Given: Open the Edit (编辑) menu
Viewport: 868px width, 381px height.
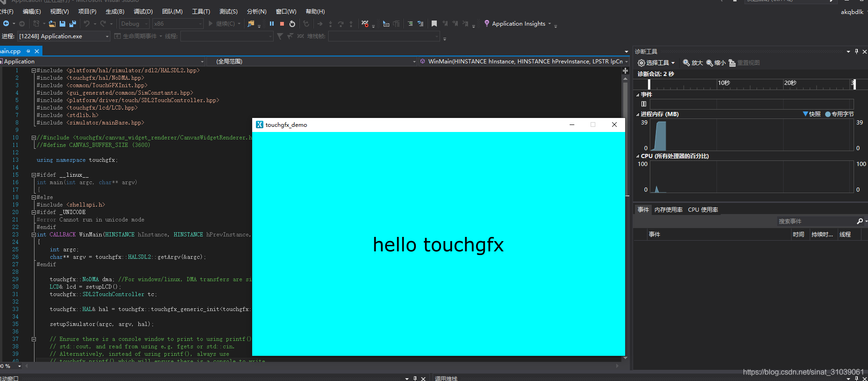Looking at the screenshot, I should 32,11.
